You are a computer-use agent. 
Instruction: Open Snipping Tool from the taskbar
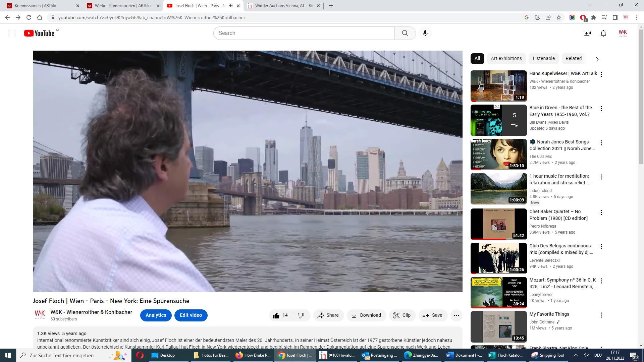(x=548, y=355)
